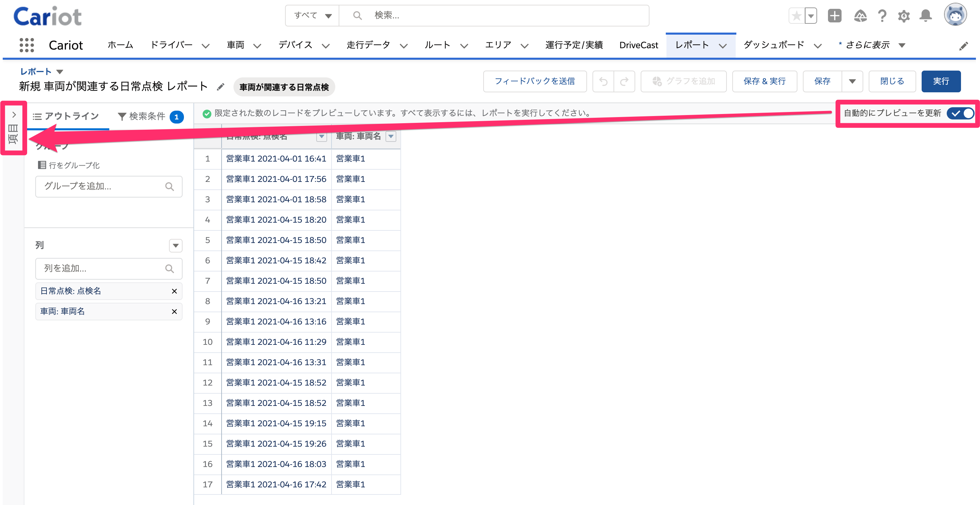This screenshot has height=505, width=980.
Task: Click the redo arrow button
Action: 624,81
